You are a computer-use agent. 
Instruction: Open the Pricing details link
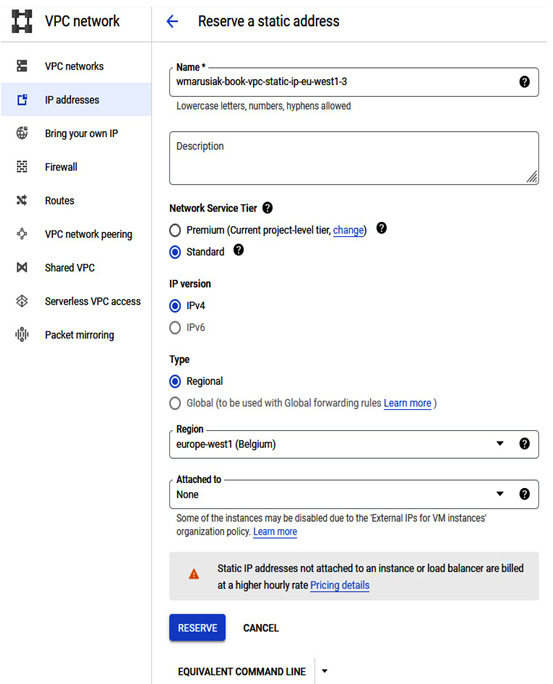click(x=340, y=585)
